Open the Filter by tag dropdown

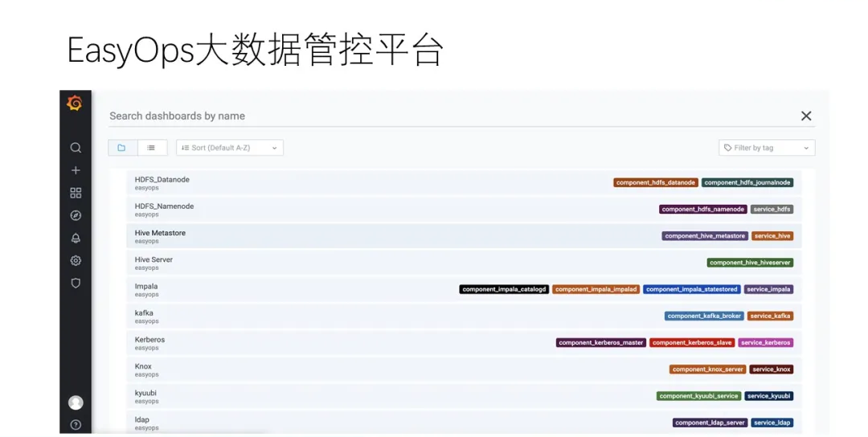(767, 148)
